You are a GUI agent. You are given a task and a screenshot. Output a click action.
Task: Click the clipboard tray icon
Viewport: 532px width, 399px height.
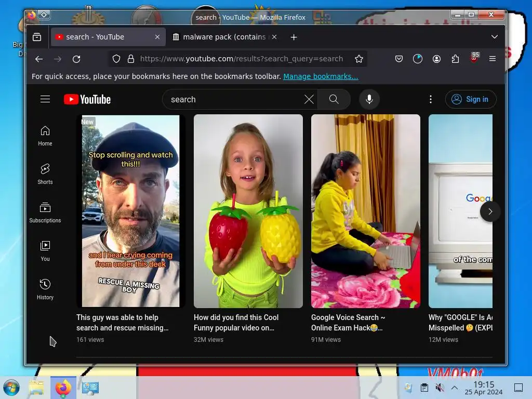tap(424, 388)
